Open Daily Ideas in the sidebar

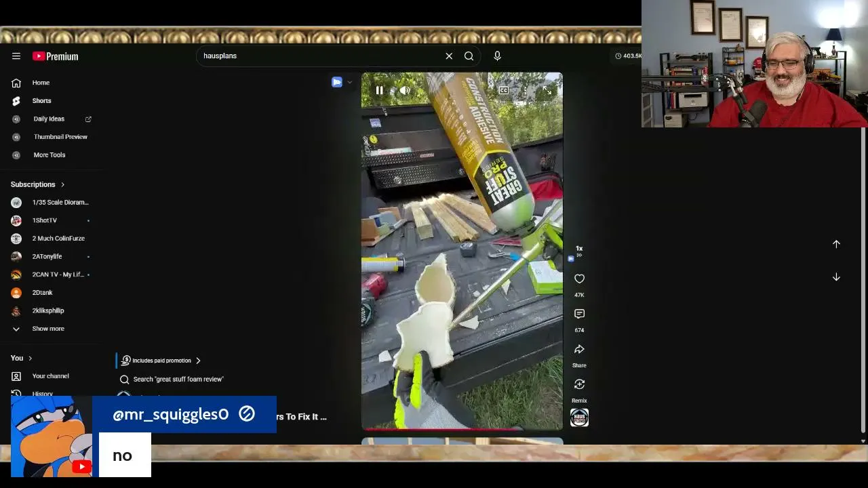(x=49, y=119)
